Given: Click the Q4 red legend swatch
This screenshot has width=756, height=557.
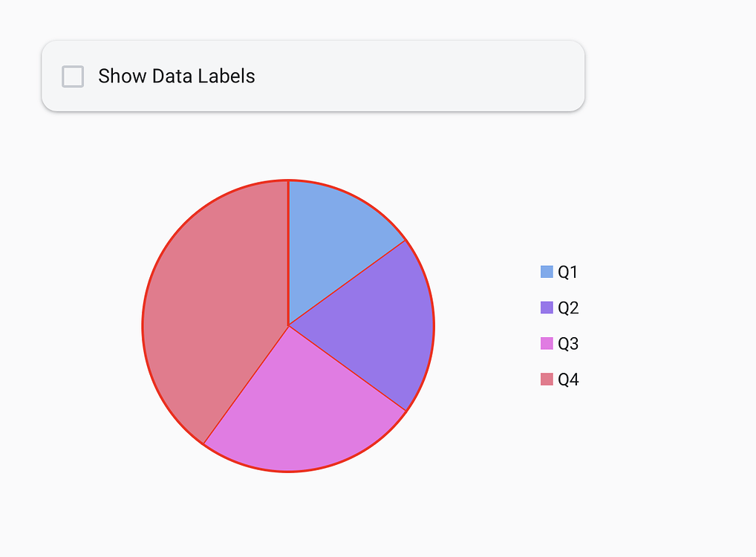Looking at the screenshot, I should [x=545, y=379].
